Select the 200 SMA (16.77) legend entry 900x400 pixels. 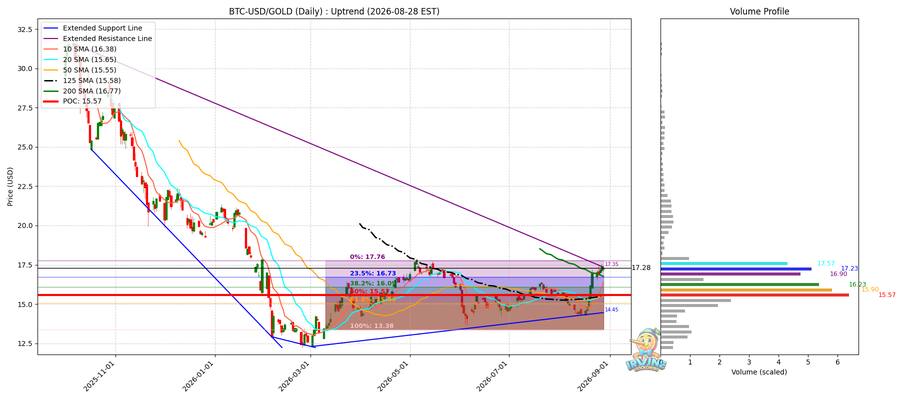pos(82,91)
